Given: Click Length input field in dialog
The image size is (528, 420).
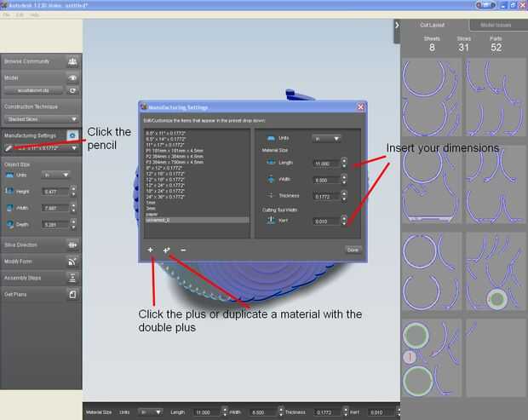Looking at the screenshot, I should pyautogui.click(x=326, y=164).
